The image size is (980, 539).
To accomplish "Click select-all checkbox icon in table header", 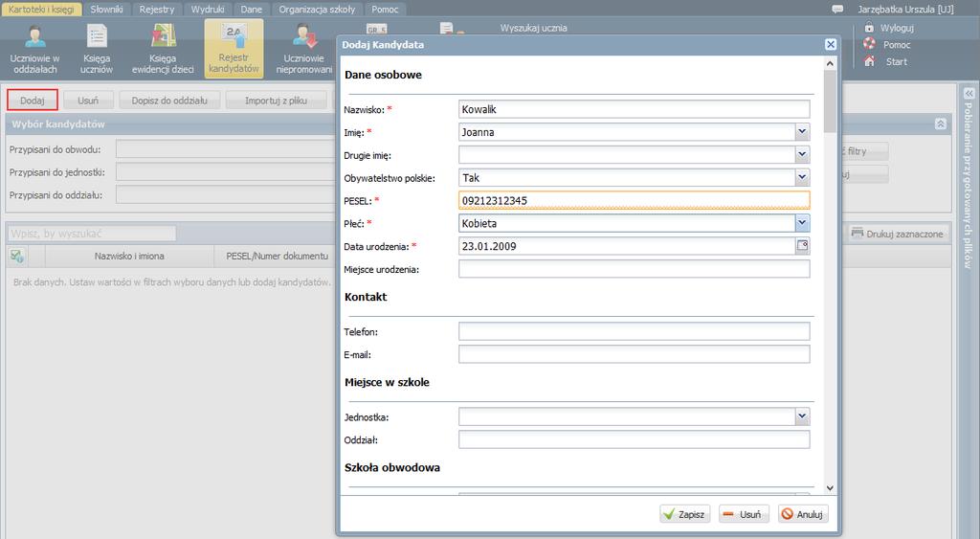I will (x=17, y=256).
